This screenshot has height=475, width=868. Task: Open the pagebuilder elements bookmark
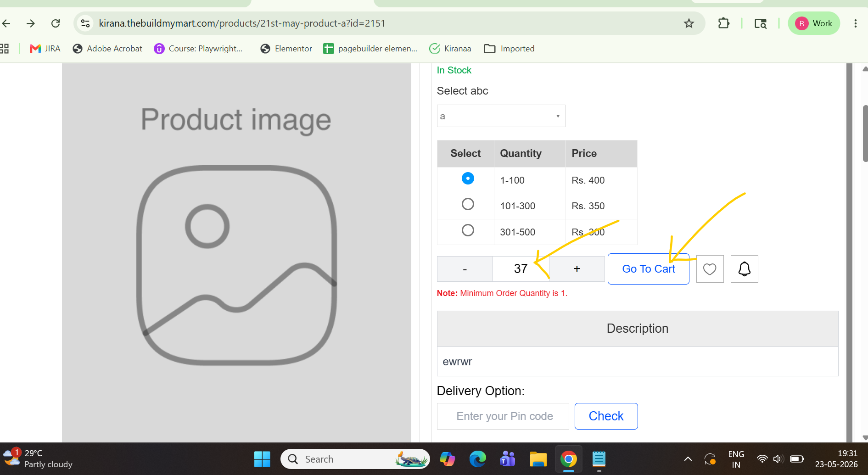370,49
